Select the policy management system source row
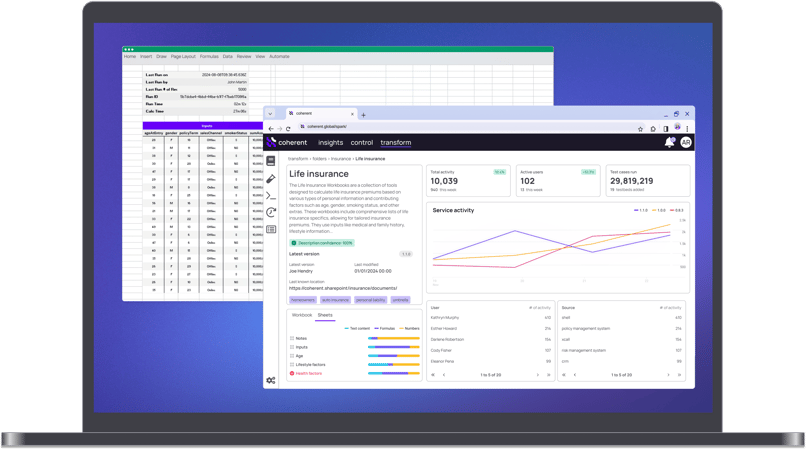 click(x=621, y=329)
